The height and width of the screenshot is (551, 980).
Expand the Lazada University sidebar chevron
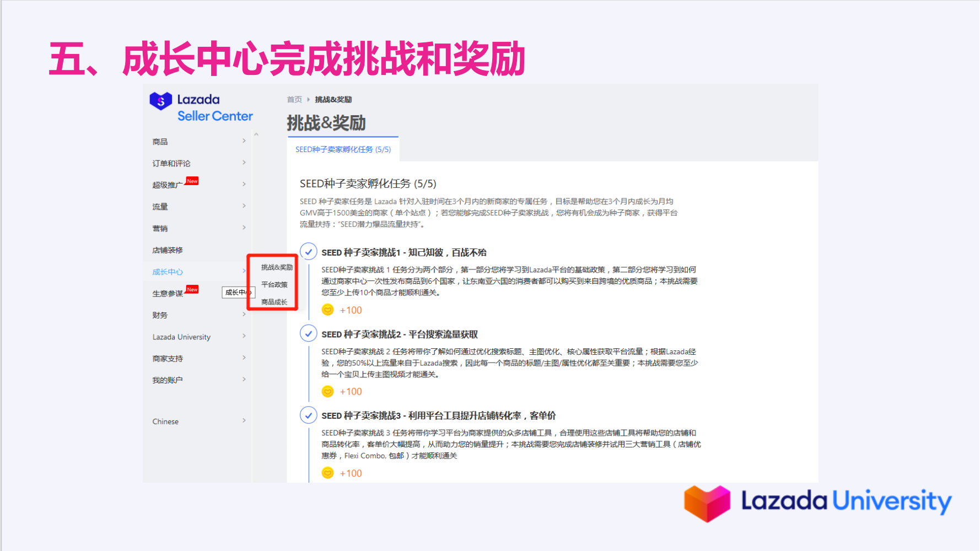click(x=244, y=336)
